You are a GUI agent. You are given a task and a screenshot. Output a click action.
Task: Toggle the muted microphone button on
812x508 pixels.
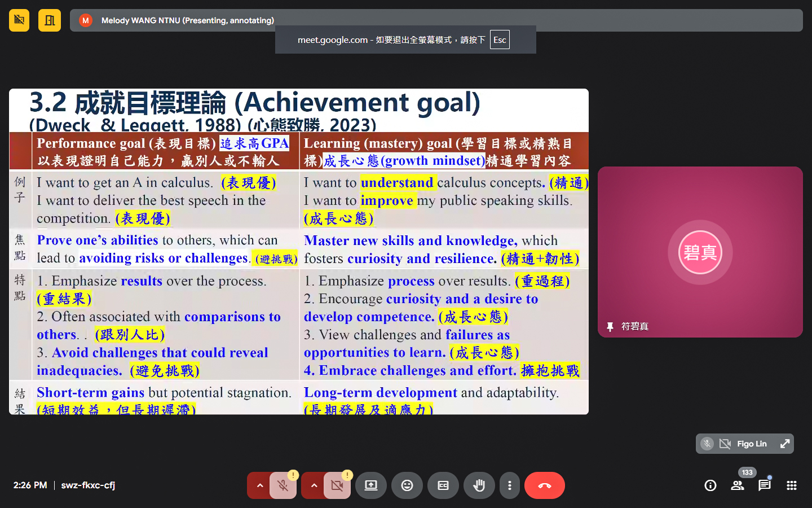283,485
